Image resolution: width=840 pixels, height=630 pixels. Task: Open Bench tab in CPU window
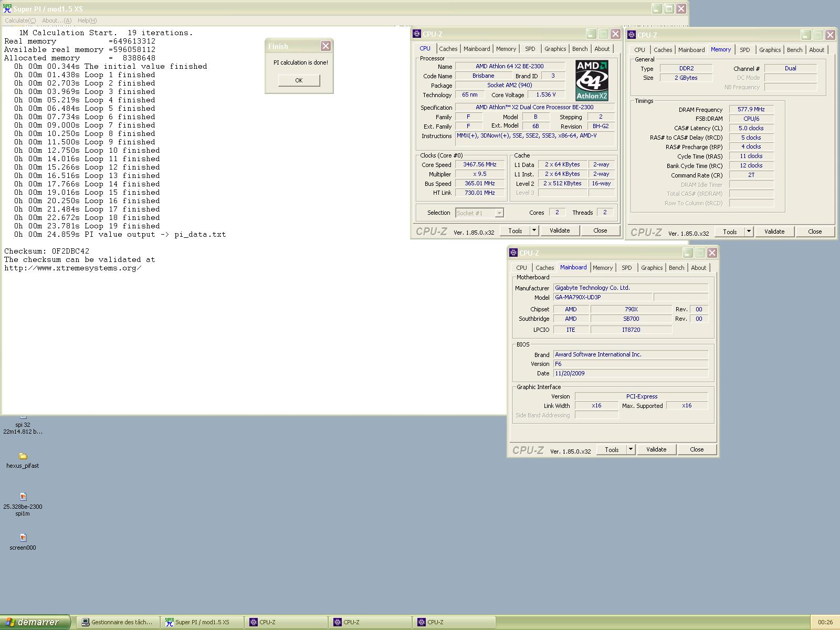pos(580,49)
